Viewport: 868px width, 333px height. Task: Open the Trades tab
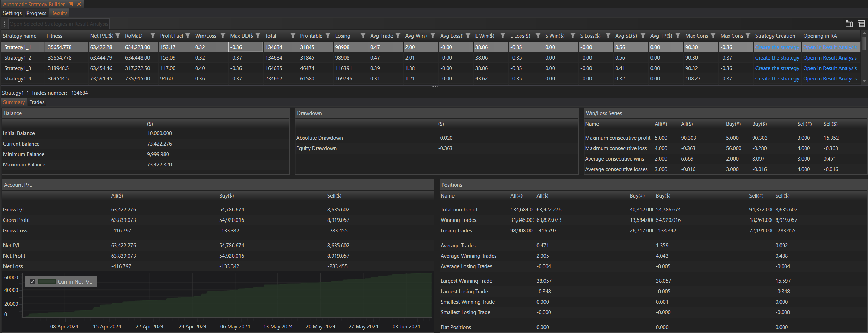pyautogui.click(x=37, y=102)
